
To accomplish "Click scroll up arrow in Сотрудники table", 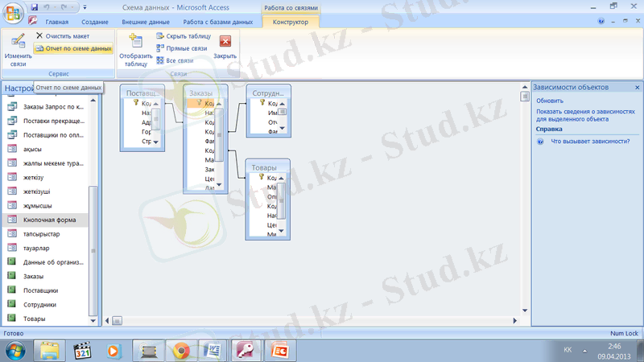I will (283, 104).
